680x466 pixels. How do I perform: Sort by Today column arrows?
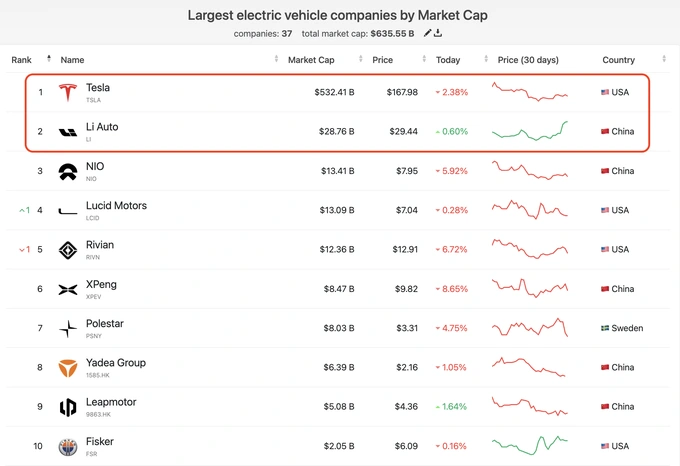click(x=486, y=59)
